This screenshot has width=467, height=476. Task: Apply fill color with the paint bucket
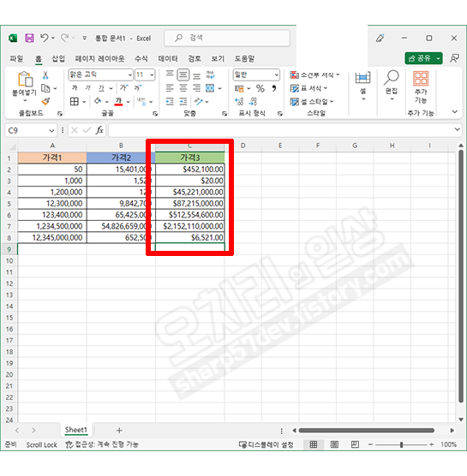coord(98,101)
